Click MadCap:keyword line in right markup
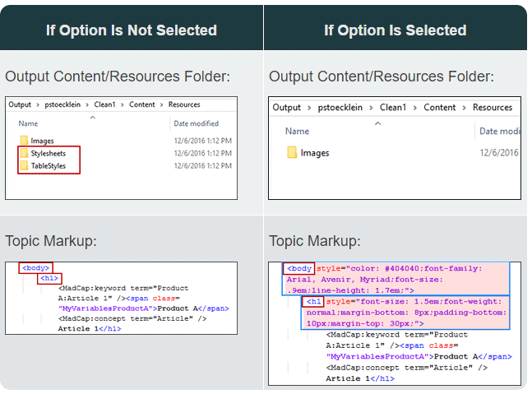This screenshot has width=532, height=394. click(x=396, y=335)
